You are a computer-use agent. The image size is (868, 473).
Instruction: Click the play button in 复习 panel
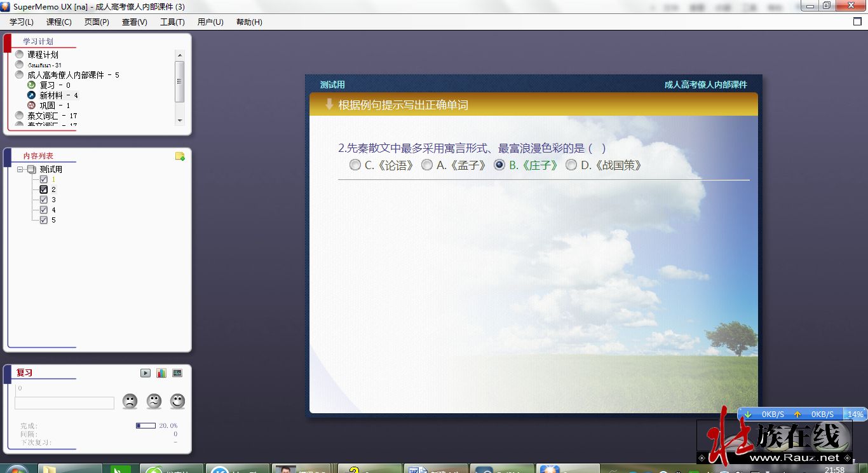click(146, 373)
